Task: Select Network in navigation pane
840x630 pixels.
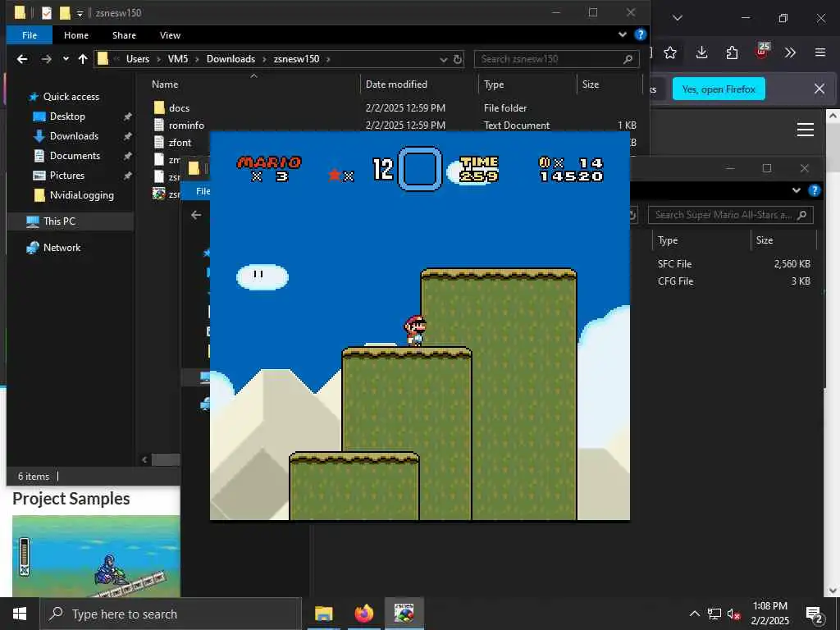Action: point(62,248)
